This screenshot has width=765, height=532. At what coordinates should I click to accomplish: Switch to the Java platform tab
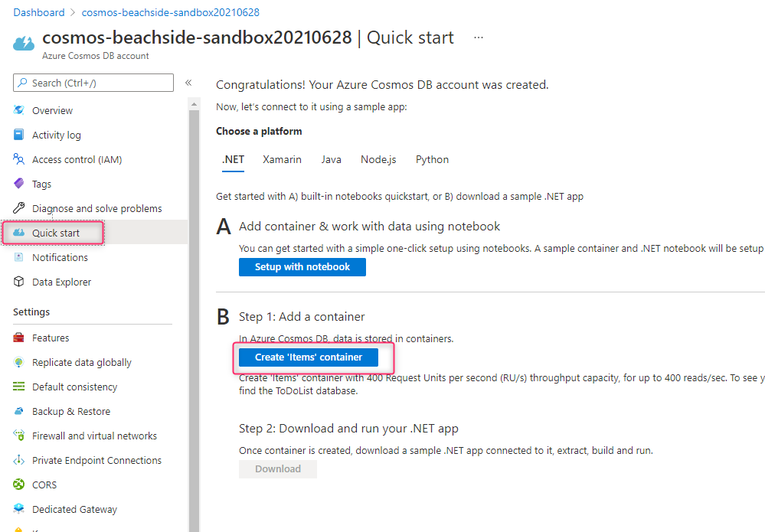click(x=331, y=159)
